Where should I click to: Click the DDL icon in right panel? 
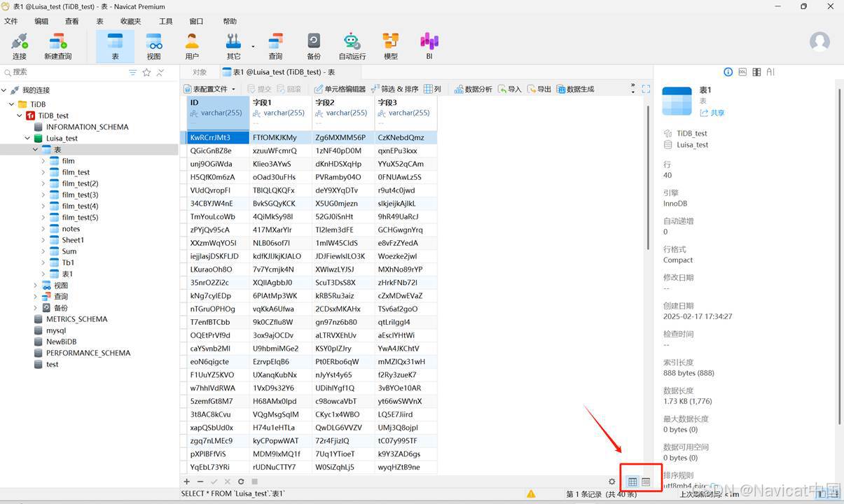(x=742, y=72)
